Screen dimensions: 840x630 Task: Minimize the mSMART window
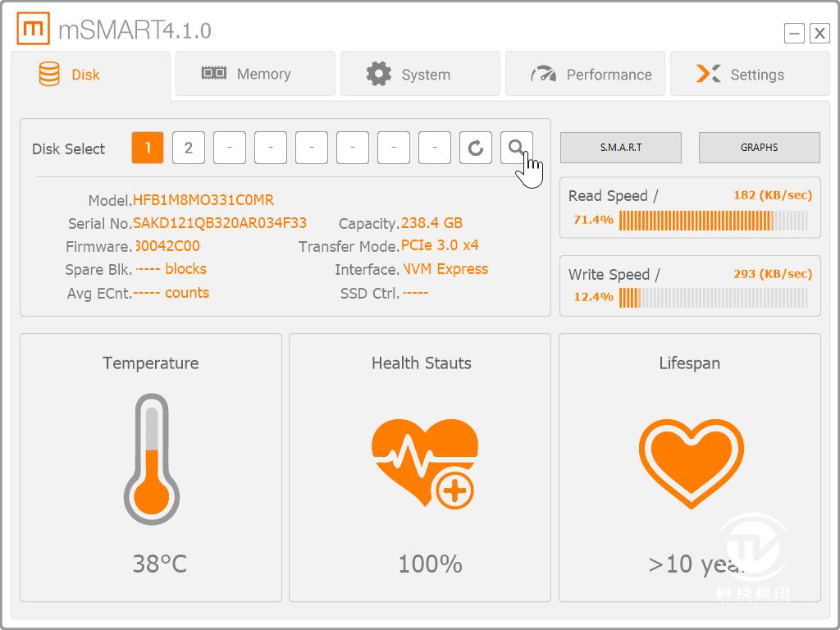point(794,33)
